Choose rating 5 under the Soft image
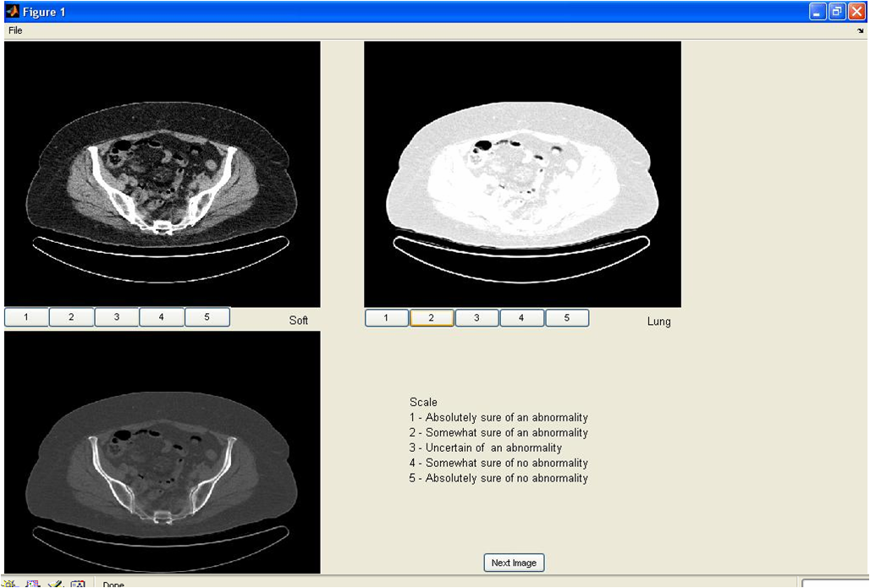This screenshot has height=588, width=870. tap(207, 316)
